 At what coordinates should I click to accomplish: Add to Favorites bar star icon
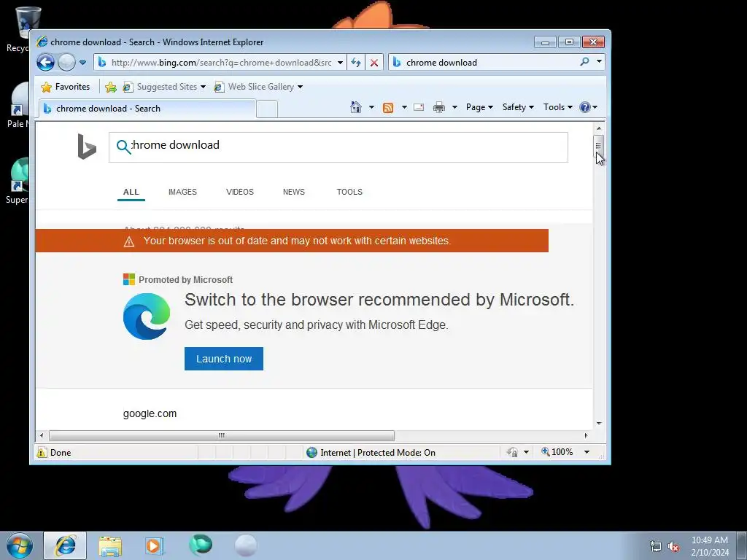(x=111, y=87)
